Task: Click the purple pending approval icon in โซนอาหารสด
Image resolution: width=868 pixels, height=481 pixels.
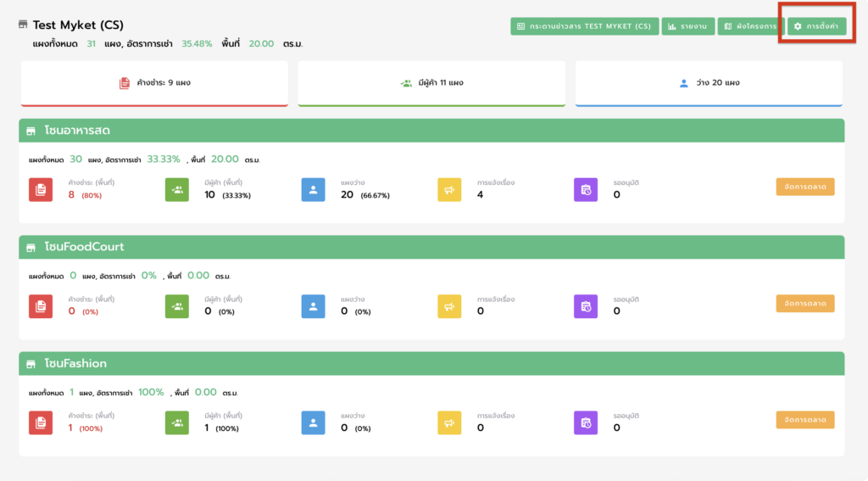Action: (x=586, y=190)
